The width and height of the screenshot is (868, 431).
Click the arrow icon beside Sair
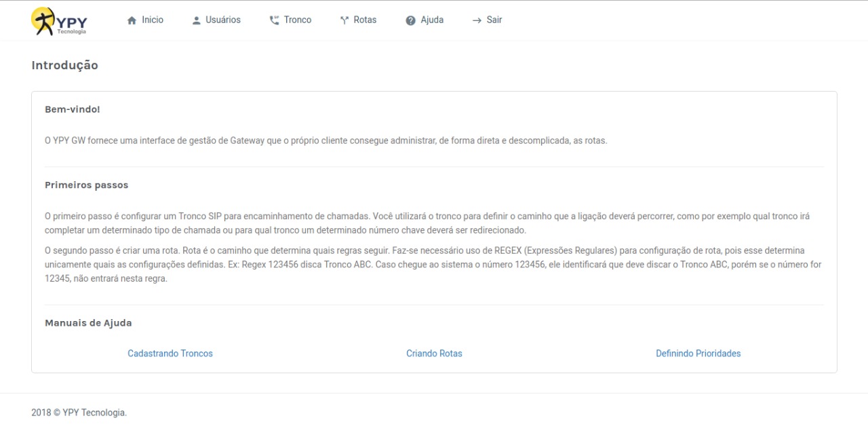[477, 20]
